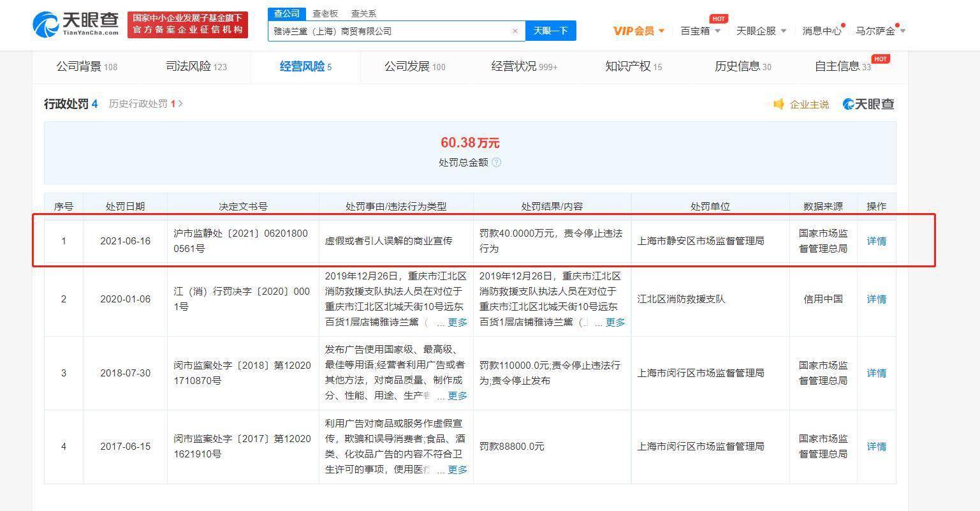The width and height of the screenshot is (980, 511).
Task: Click date cell 2020-01-06
Action: pyautogui.click(x=126, y=299)
